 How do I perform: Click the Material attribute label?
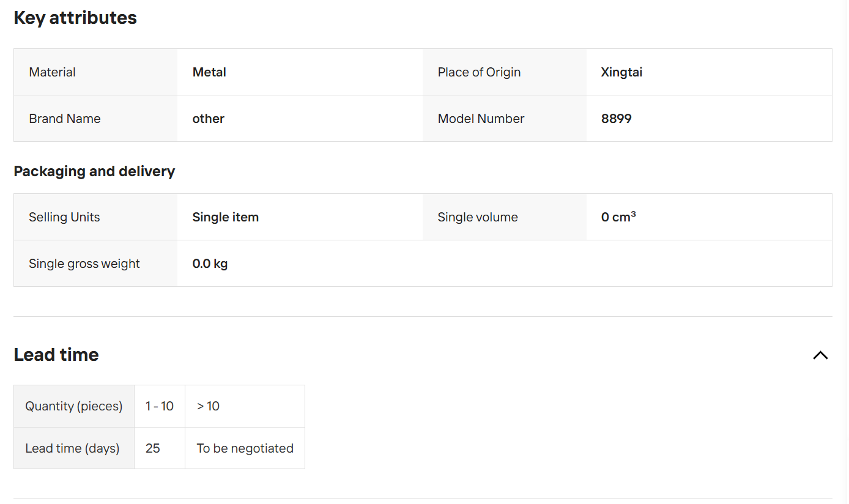tap(52, 72)
